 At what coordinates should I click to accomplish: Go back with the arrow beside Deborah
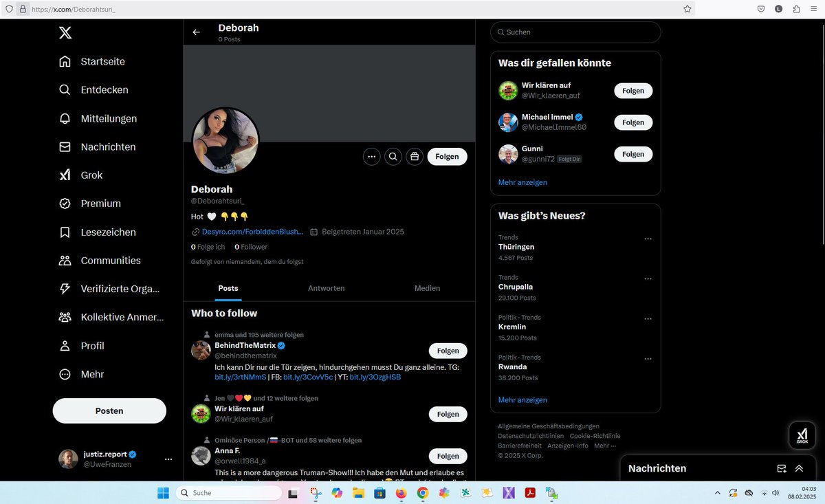197,32
